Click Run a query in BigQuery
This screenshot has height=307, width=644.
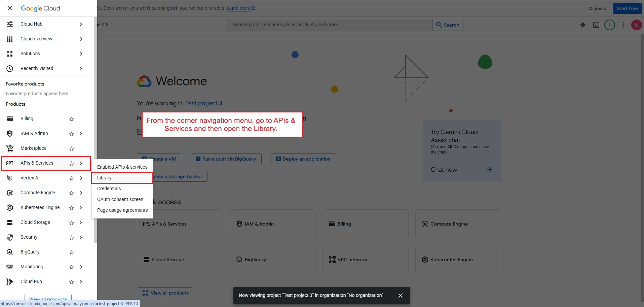click(226, 159)
